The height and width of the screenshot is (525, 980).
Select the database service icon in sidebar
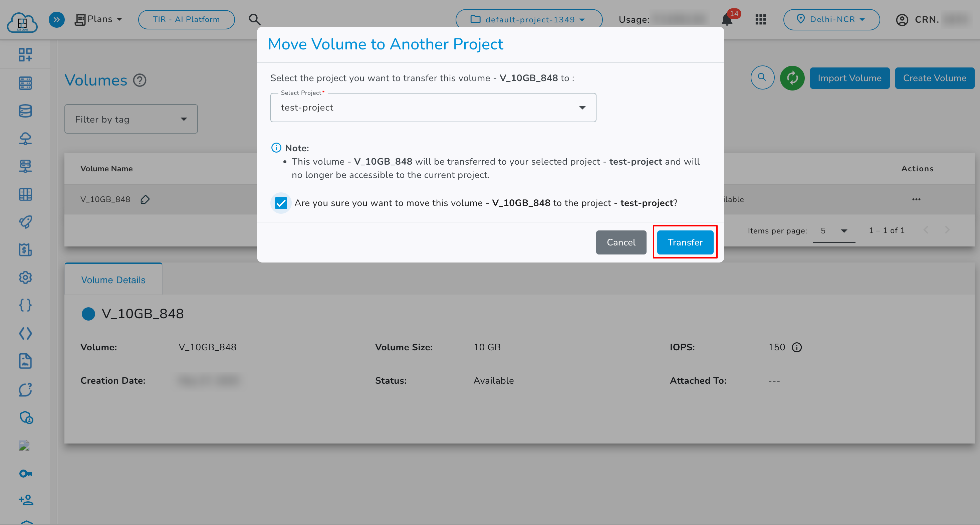[25, 111]
